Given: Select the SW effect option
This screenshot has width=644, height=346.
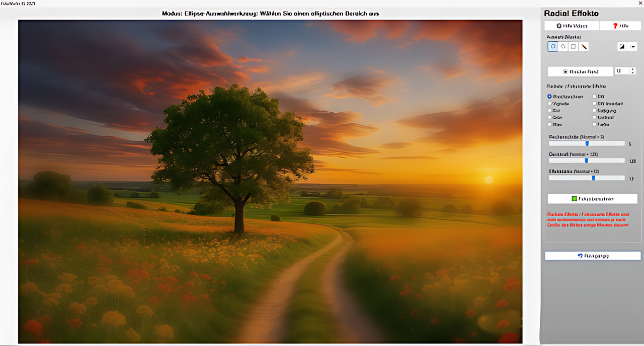Looking at the screenshot, I should pos(599,97).
